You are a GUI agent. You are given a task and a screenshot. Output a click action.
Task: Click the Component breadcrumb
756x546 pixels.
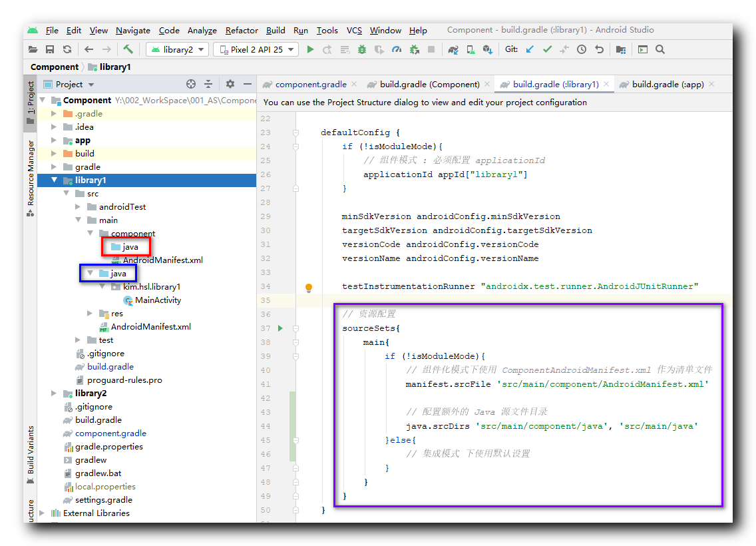[x=54, y=67]
